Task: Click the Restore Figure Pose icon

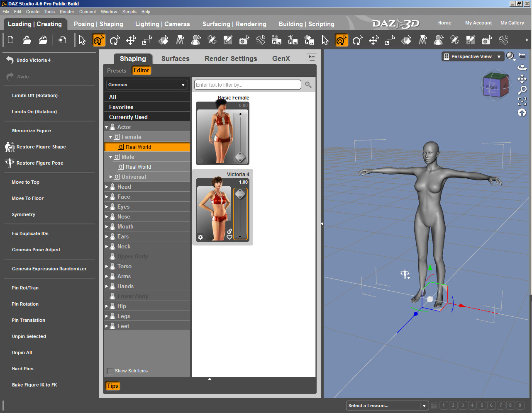Action: coord(10,163)
